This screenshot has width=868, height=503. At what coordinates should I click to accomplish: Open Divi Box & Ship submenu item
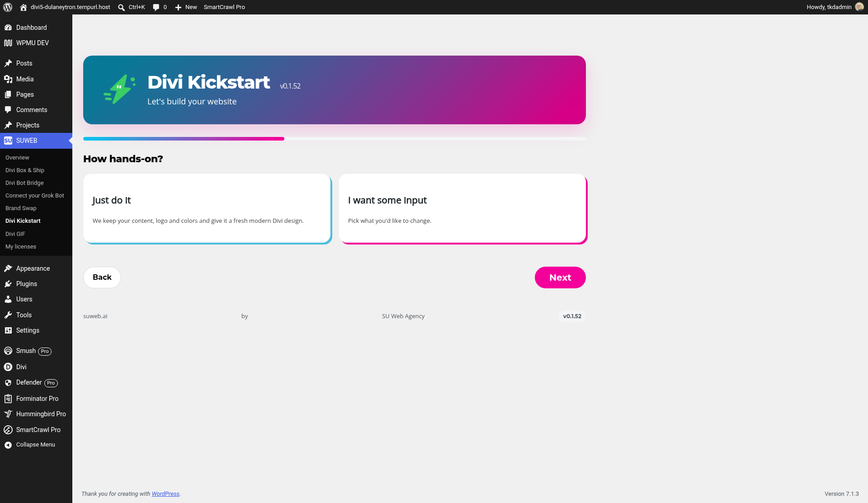(x=25, y=170)
